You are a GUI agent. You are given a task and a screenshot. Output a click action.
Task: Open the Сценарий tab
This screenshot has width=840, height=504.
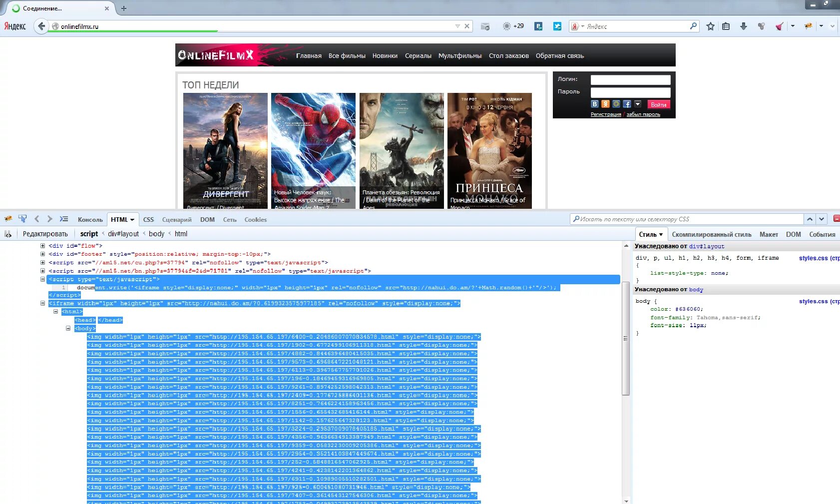click(x=177, y=220)
